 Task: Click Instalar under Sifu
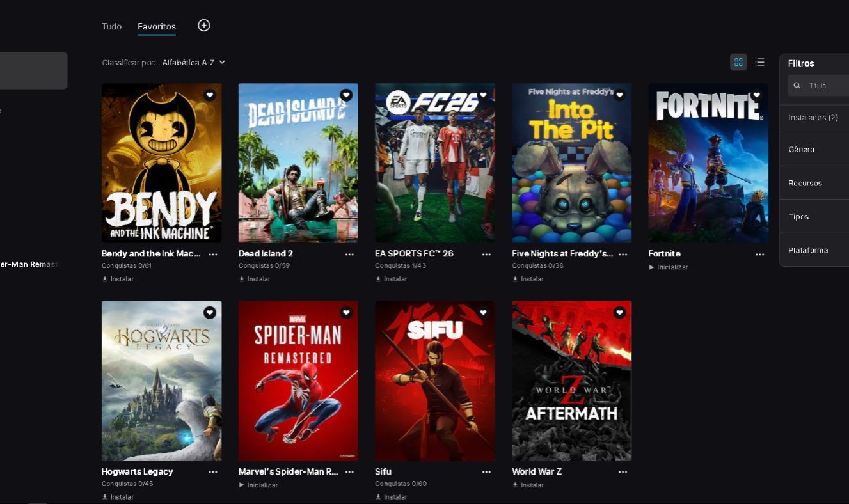pos(391,497)
